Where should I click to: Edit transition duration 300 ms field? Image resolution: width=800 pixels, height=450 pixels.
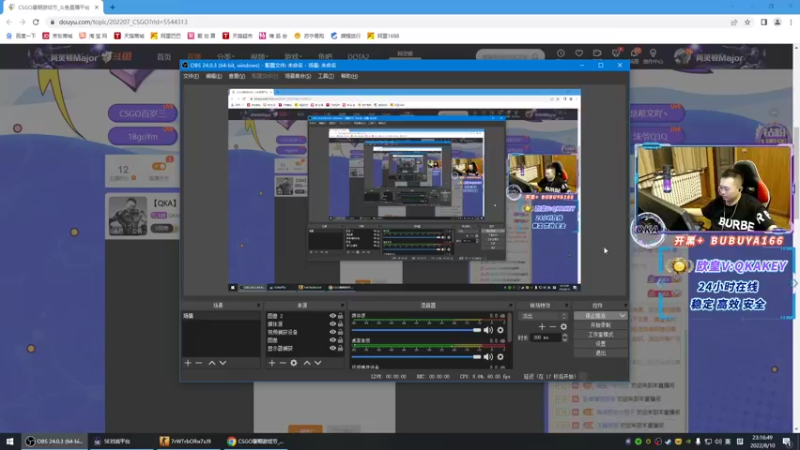pyautogui.click(x=546, y=338)
